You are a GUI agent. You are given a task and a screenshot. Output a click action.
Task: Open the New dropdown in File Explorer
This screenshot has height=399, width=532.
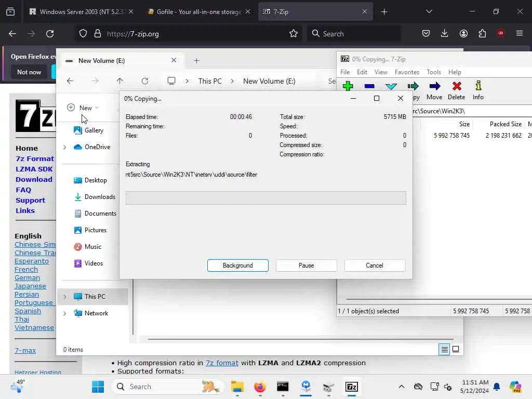point(83,108)
